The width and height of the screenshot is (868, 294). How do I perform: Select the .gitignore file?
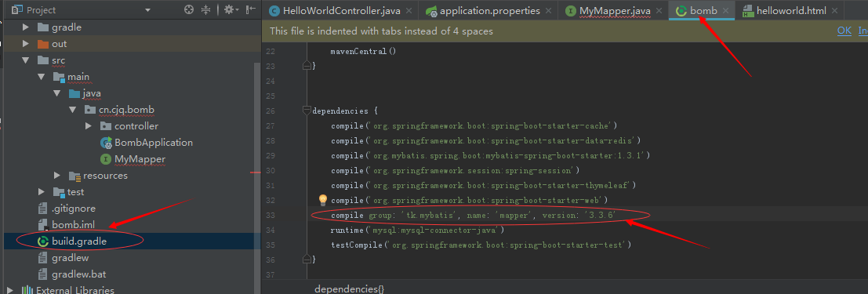coord(74,209)
